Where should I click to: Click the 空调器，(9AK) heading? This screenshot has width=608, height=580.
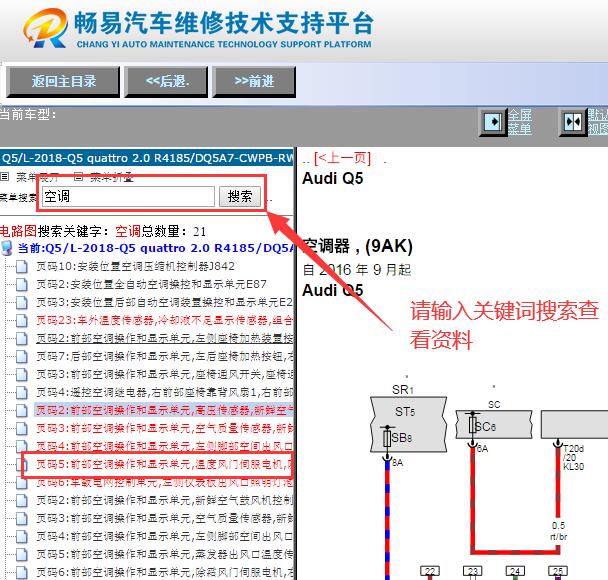pyautogui.click(x=358, y=246)
